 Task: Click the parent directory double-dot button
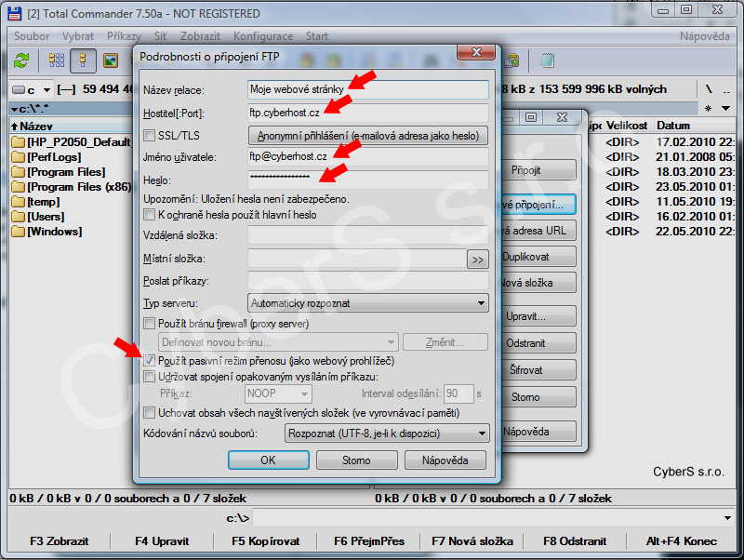pyautogui.click(x=726, y=89)
